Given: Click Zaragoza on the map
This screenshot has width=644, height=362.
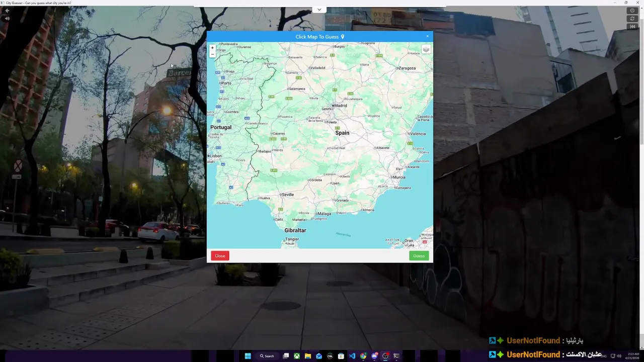Looking at the screenshot, I should (407, 68).
